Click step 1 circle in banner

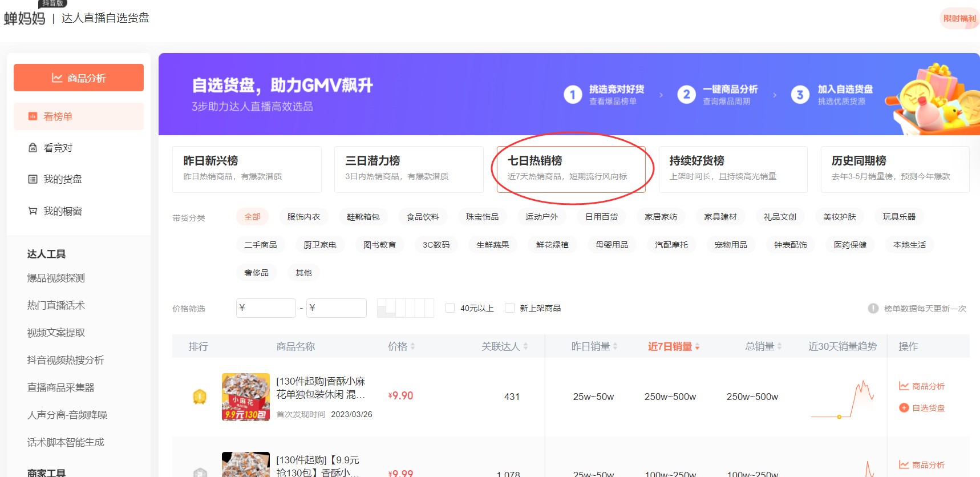(x=573, y=95)
